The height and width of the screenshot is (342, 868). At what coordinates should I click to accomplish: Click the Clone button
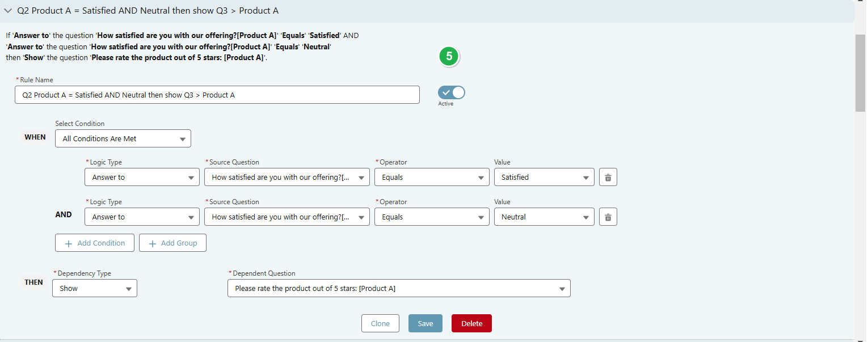point(380,323)
